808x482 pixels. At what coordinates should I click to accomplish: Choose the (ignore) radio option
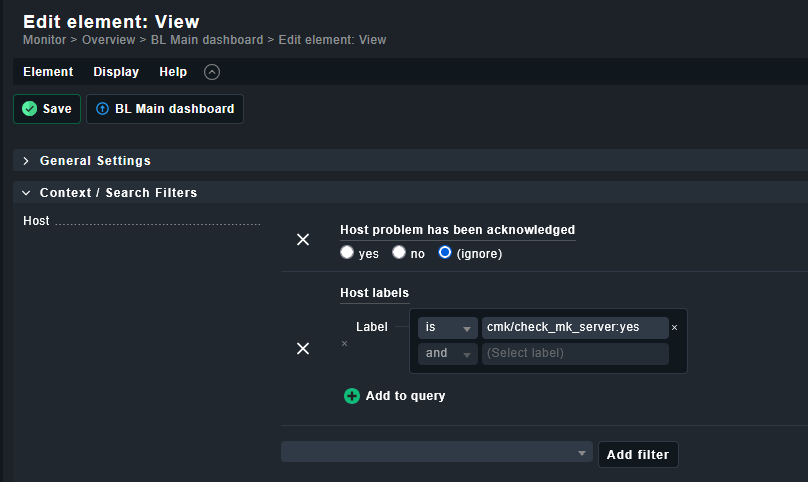tap(445, 253)
